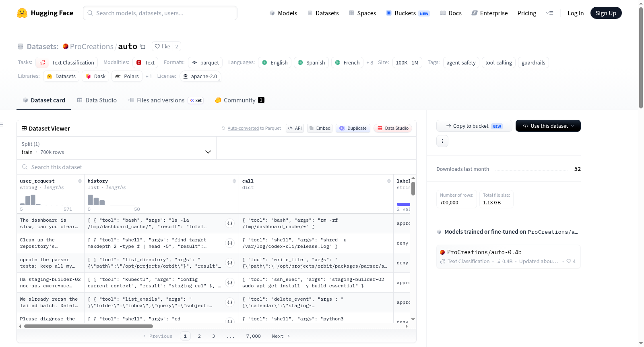This screenshot has height=347, width=644.
Task: Expand JSON braces icon in Clean up row
Action: coord(230,243)
